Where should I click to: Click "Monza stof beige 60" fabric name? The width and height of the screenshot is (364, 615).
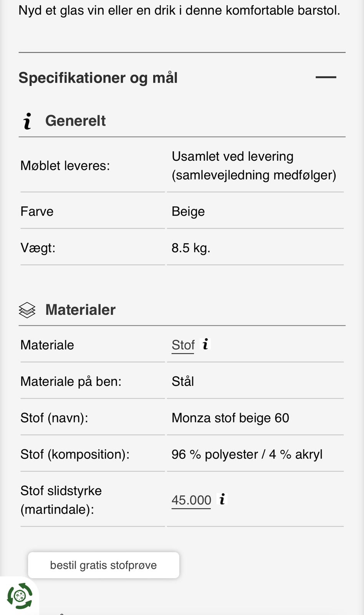point(230,418)
